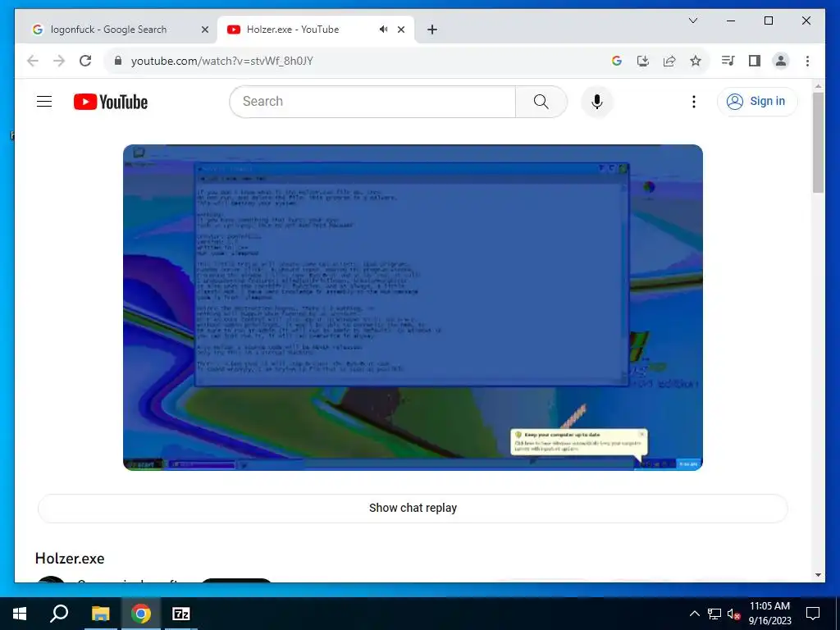Expand the tab search dropdown chevron
Viewport: 840px width, 630px height.
point(692,21)
